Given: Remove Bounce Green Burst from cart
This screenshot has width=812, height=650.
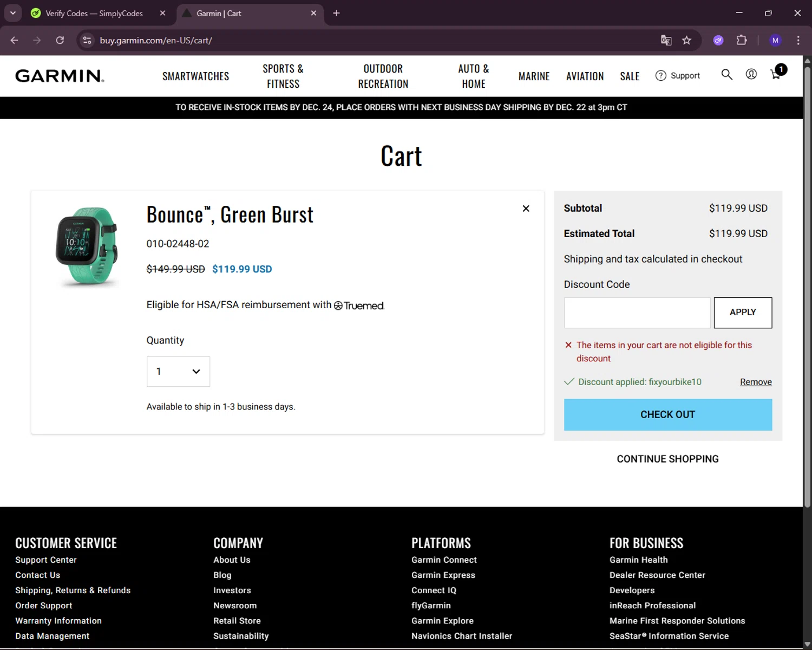Looking at the screenshot, I should [x=526, y=209].
